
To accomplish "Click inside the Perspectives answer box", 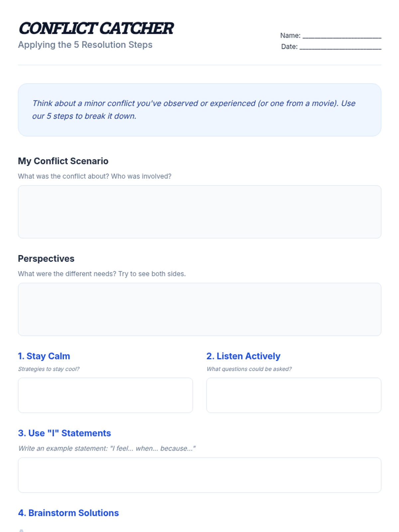I will click(x=199, y=309).
